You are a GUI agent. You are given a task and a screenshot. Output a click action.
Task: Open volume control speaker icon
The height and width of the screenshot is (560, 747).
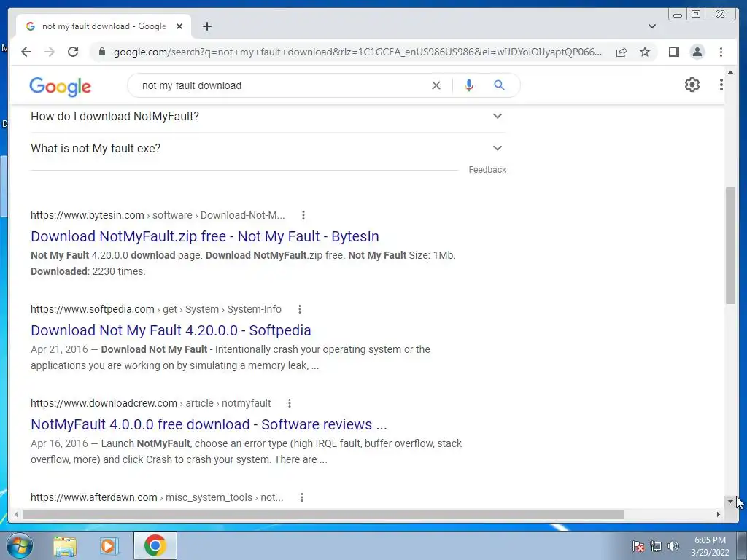coord(673,546)
